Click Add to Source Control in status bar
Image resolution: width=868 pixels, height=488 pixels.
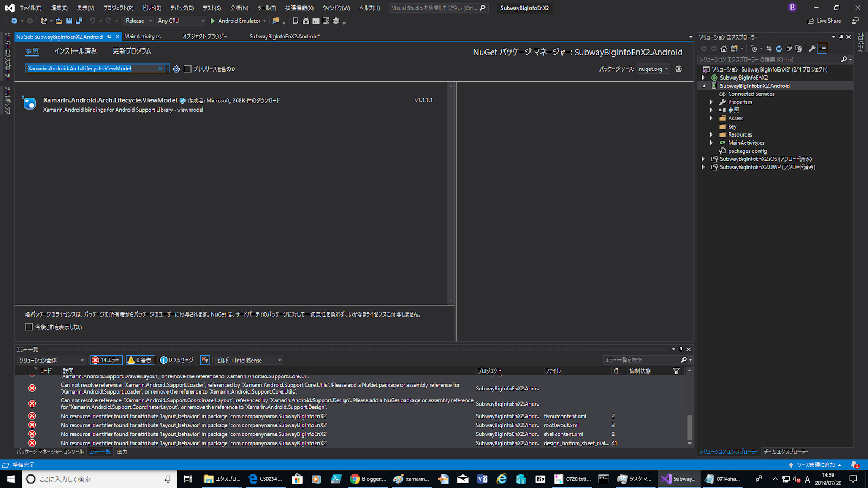[x=815, y=465]
